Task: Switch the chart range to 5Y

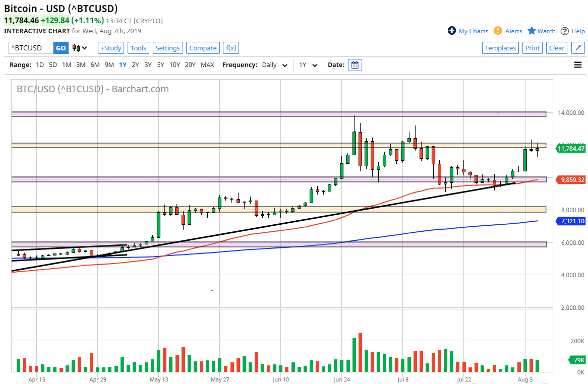Action: pos(160,65)
